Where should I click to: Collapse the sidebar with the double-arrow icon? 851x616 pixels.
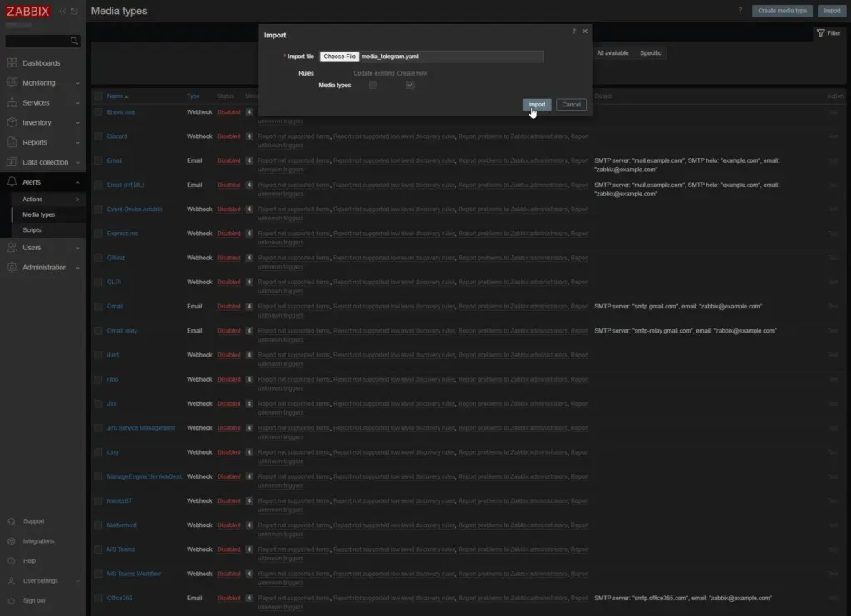pyautogui.click(x=62, y=12)
